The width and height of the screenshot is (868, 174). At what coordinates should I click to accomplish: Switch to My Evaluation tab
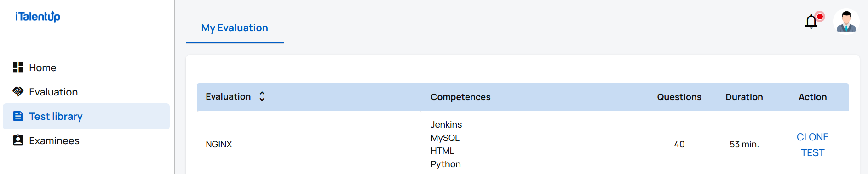point(235,28)
